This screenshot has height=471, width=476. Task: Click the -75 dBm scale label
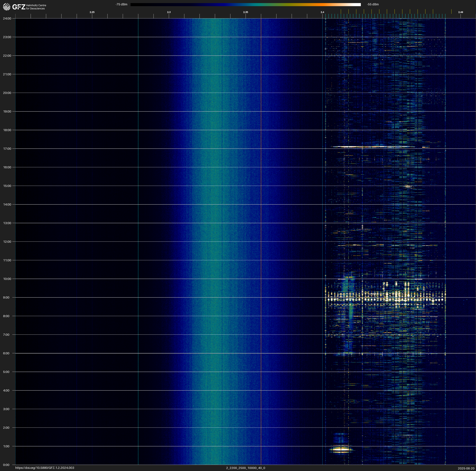point(121,4)
